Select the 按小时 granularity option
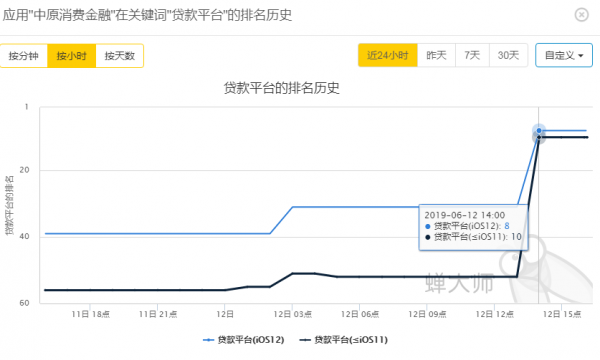 [x=72, y=56]
